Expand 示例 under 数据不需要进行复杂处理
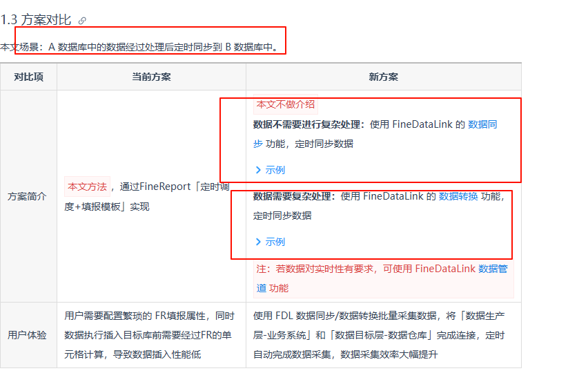The width and height of the screenshot is (588, 382). tap(271, 170)
